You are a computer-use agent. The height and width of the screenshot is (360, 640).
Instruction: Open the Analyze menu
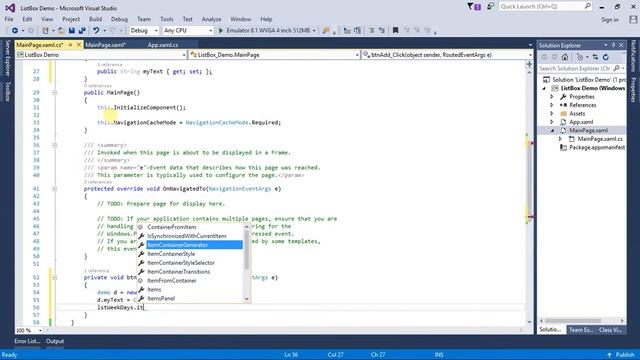pyautogui.click(x=211, y=19)
